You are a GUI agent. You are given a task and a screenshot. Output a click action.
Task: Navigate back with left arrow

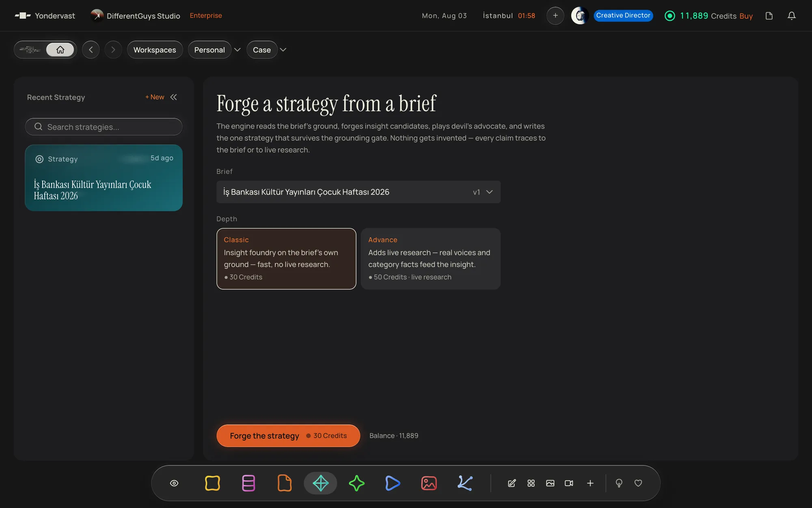point(91,50)
